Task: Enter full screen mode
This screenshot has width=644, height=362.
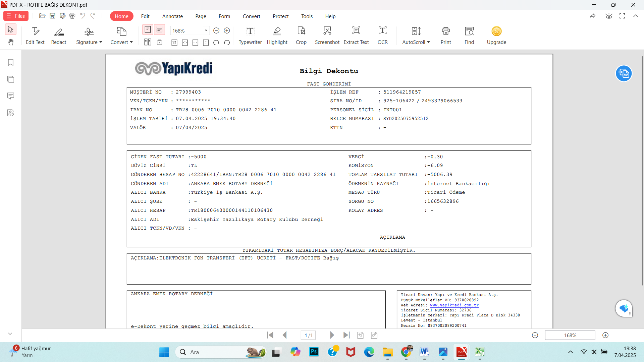Action: coord(622,16)
